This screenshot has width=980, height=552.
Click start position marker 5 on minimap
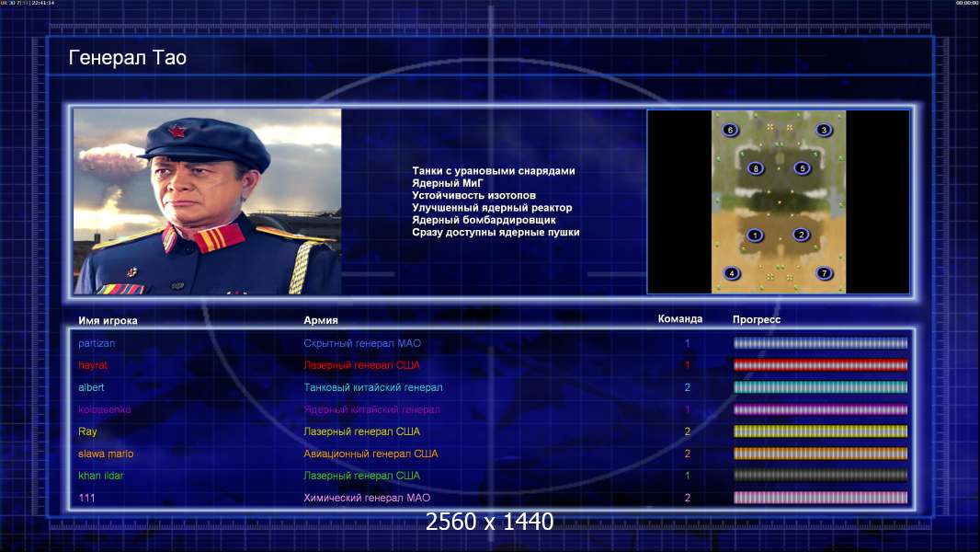click(803, 168)
